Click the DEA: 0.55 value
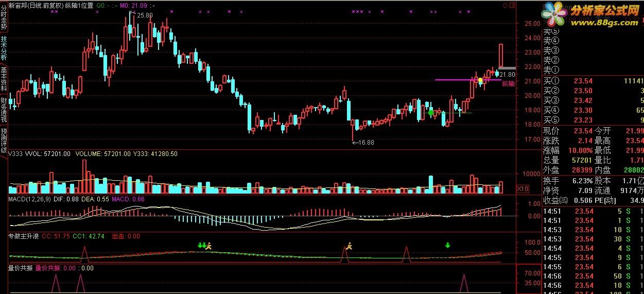The width and height of the screenshot is (644, 294). coord(96,199)
